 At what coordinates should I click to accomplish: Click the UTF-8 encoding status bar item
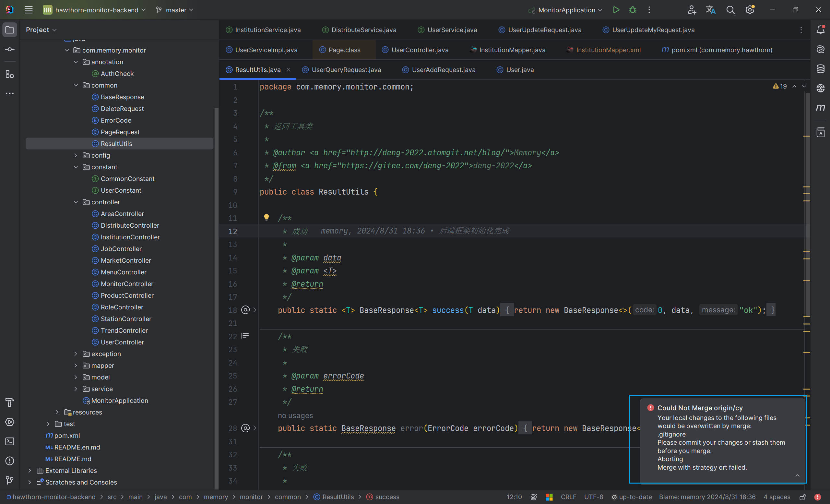593,497
